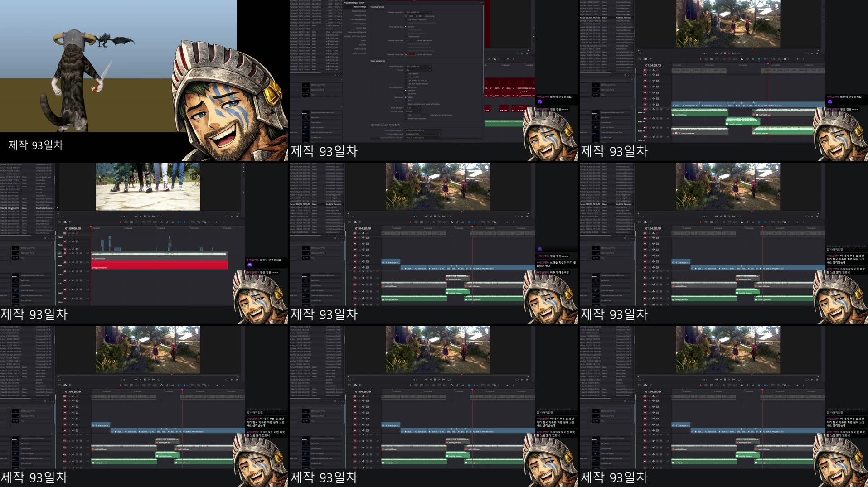The width and height of the screenshot is (868, 487).
Task: Open Image Scaling tab in Project Settings
Action: pyautogui.click(x=360, y=15)
